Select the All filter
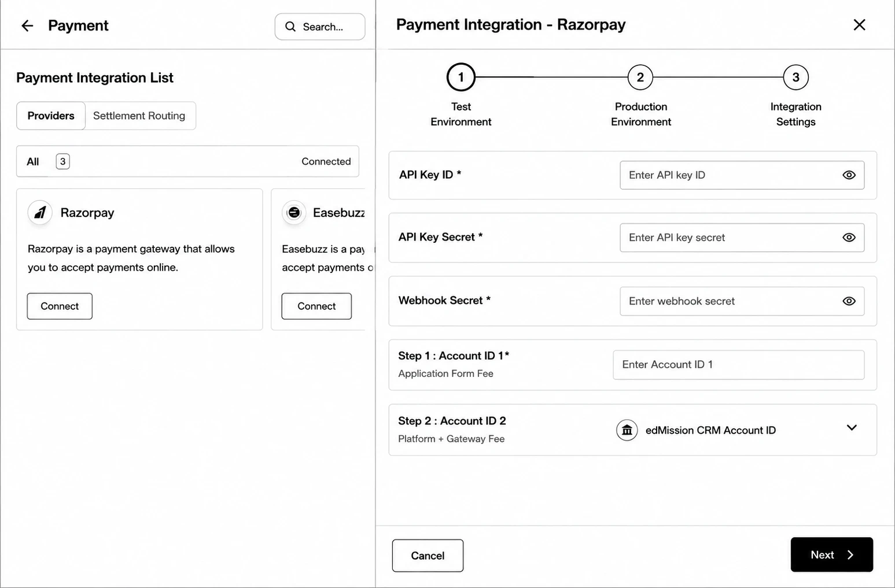The width and height of the screenshot is (895, 588). pyautogui.click(x=33, y=161)
